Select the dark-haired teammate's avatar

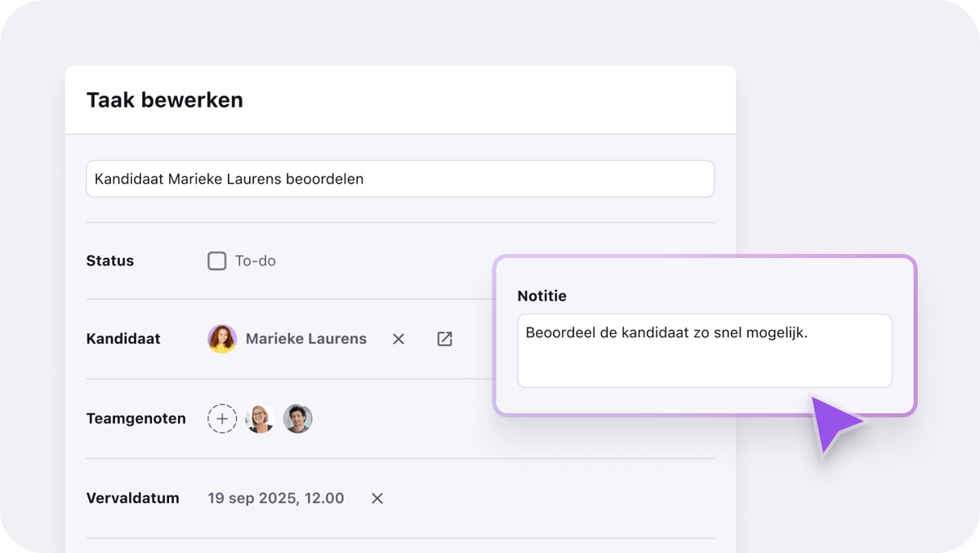pyautogui.click(x=297, y=418)
